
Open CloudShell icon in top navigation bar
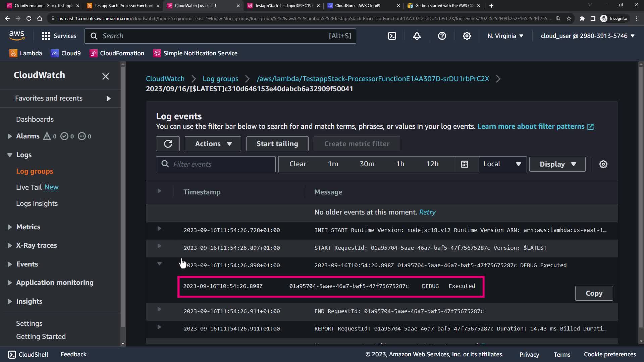(392, 36)
